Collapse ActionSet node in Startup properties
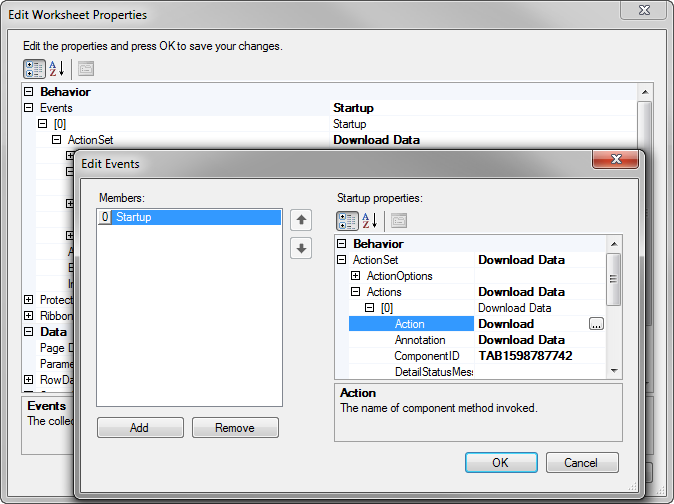Viewport: 674px width, 504px height. coord(342,260)
